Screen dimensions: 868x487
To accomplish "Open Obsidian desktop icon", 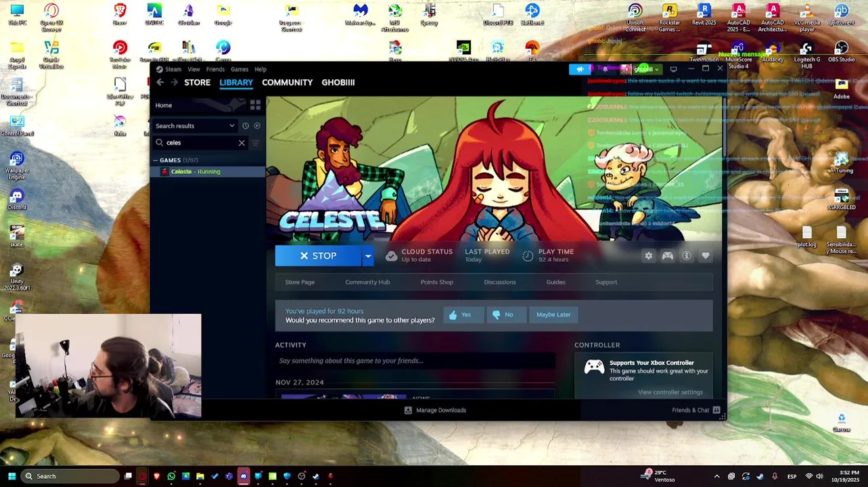I will click(x=189, y=15).
